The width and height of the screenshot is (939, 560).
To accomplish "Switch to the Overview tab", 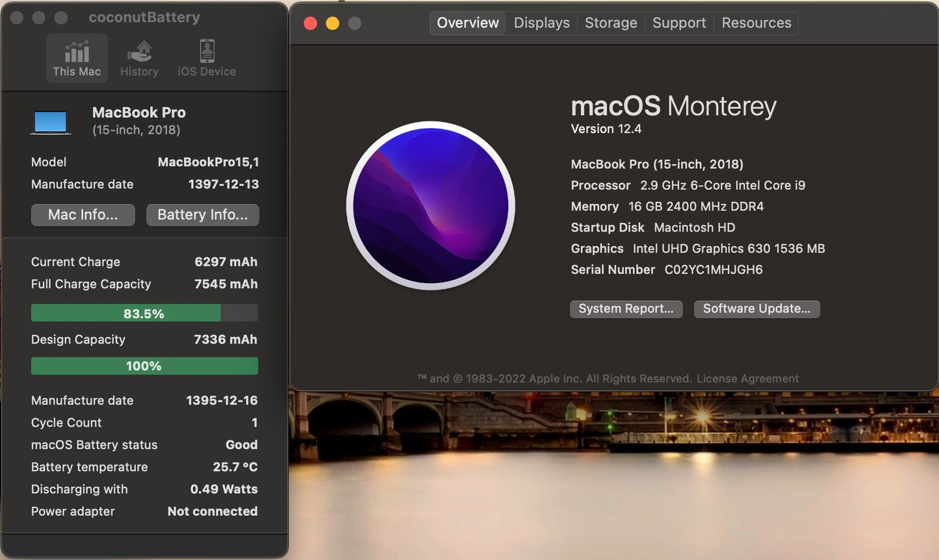I will [x=467, y=23].
